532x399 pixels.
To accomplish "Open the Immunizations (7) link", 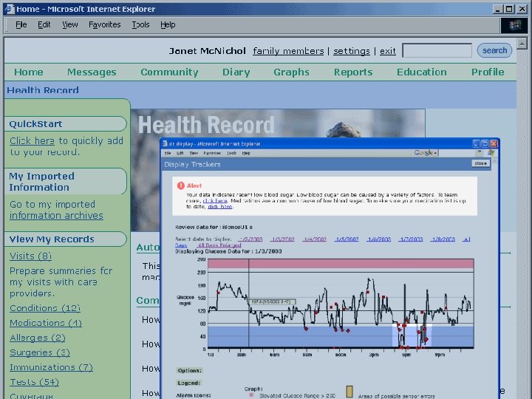I will coord(51,367).
